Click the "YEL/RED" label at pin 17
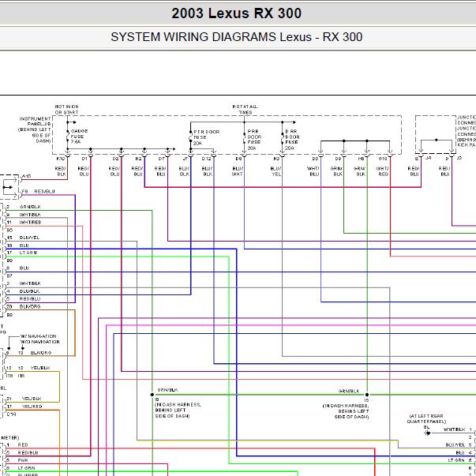 (x=32, y=407)
